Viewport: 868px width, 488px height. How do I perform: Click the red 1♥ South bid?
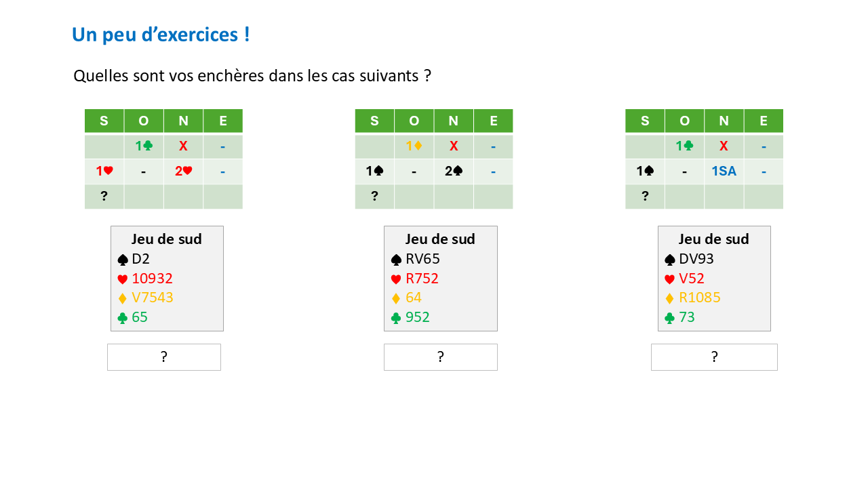(104, 171)
